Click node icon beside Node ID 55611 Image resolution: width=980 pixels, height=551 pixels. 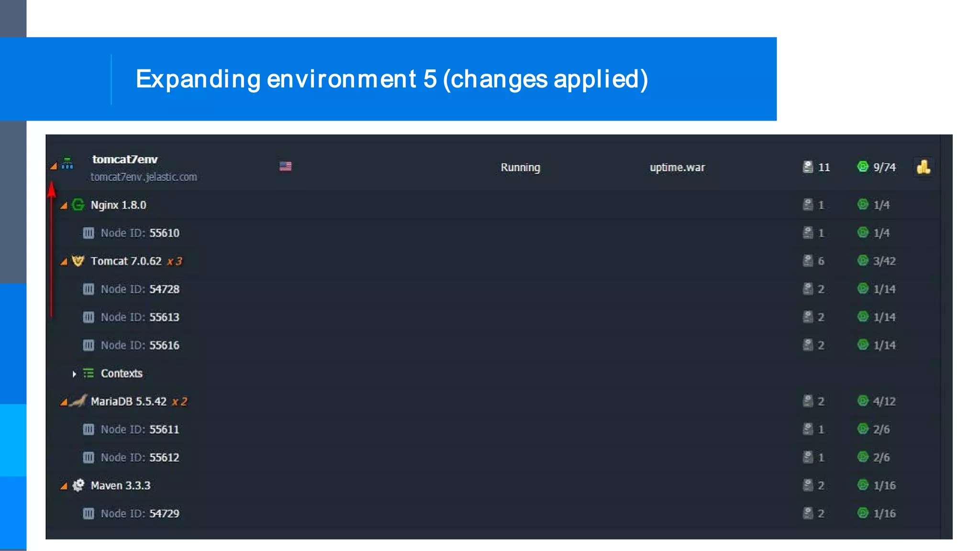tap(89, 429)
